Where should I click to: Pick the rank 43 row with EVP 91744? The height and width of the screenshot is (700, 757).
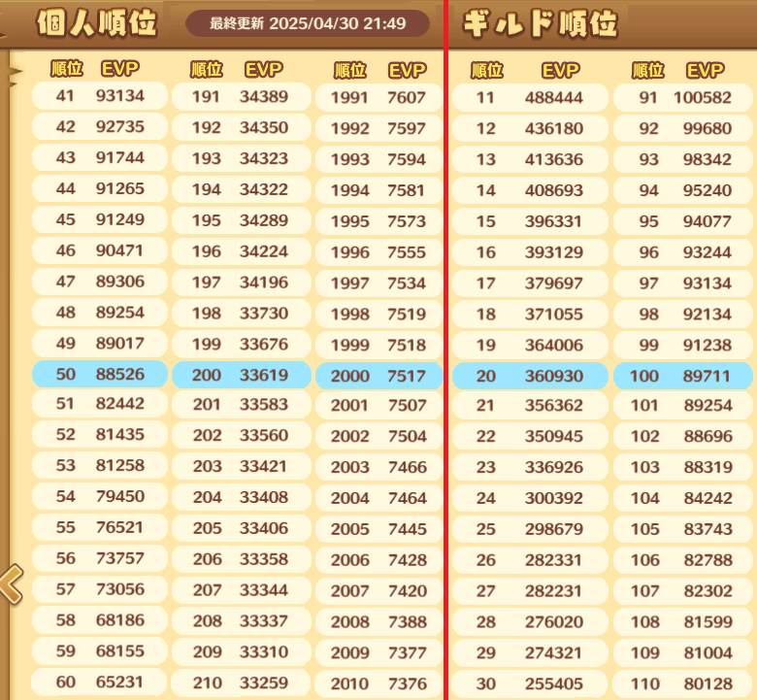click(x=100, y=157)
